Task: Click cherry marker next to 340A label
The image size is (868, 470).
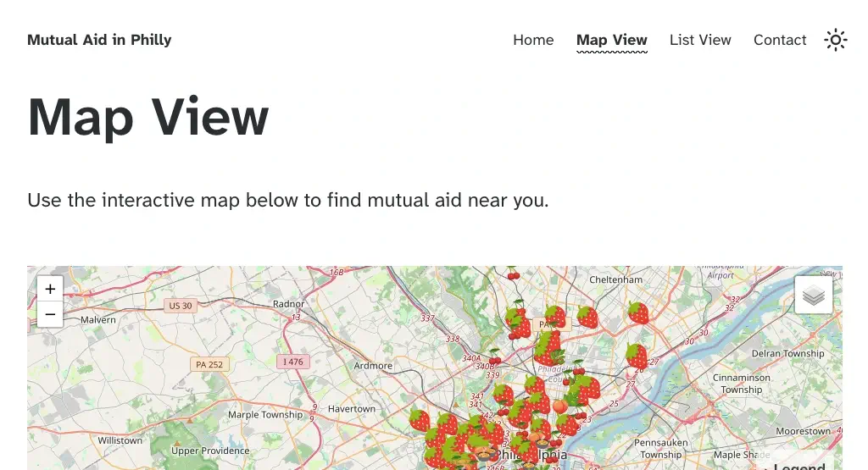Action: pos(495,357)
